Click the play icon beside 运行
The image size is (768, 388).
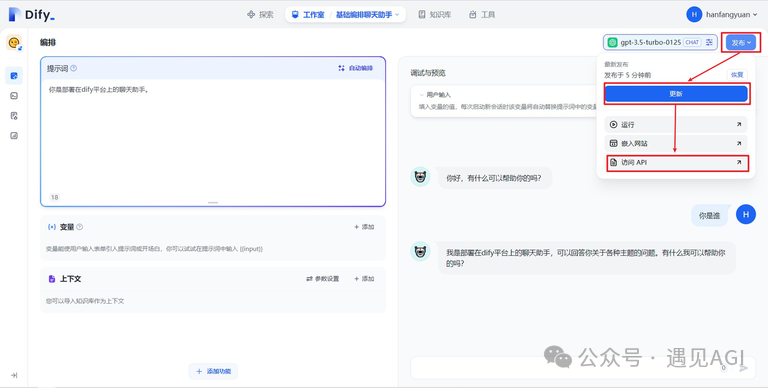pyautogui.click(x=613, y=124)
